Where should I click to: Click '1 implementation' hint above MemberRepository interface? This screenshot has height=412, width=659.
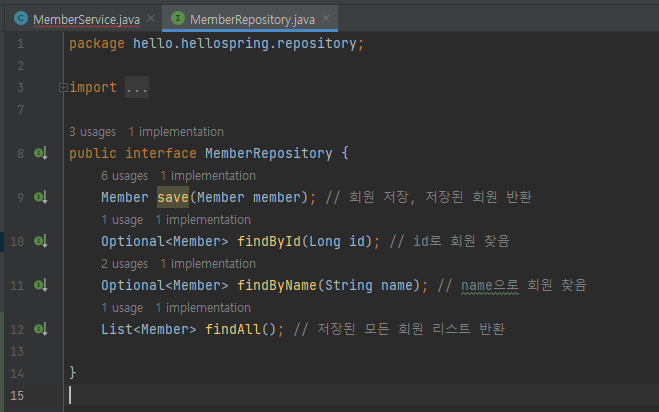click(176, 132)
